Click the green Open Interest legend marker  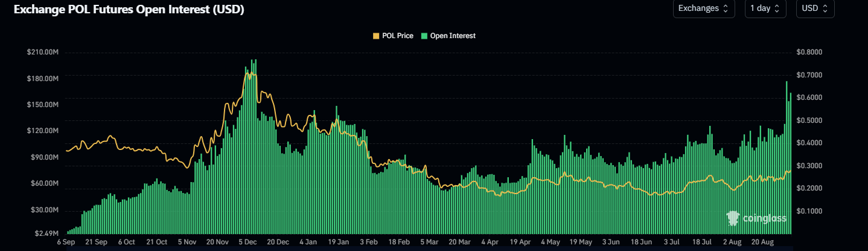coord(424,36)
